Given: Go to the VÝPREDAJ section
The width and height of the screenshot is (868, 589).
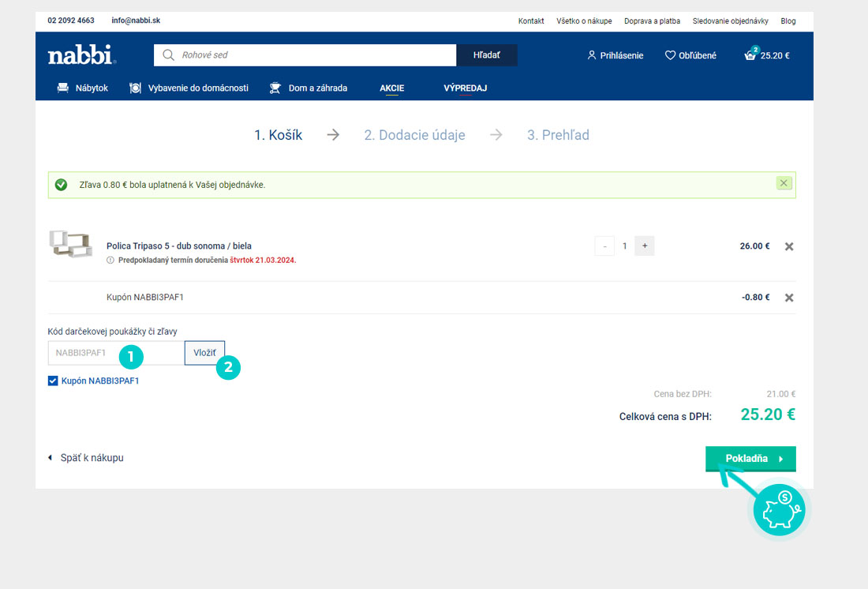Looking at the screenshot, I should 466,88.
